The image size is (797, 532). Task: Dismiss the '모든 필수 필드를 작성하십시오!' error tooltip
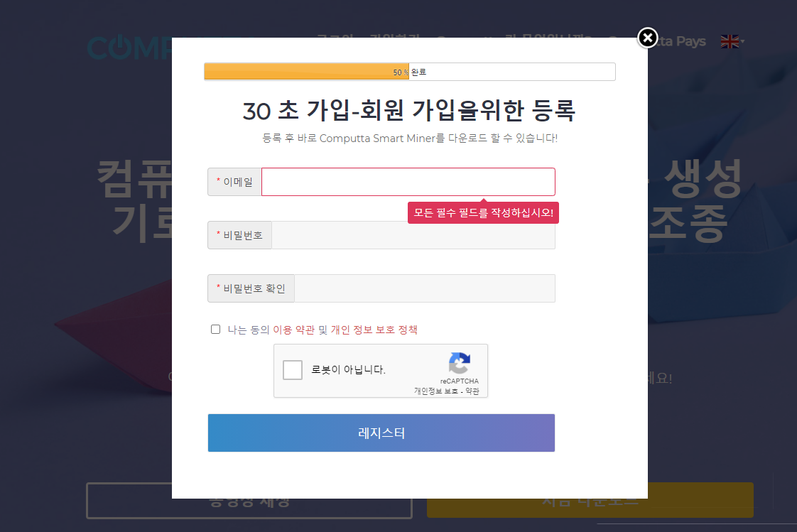[x=483, y=212]
